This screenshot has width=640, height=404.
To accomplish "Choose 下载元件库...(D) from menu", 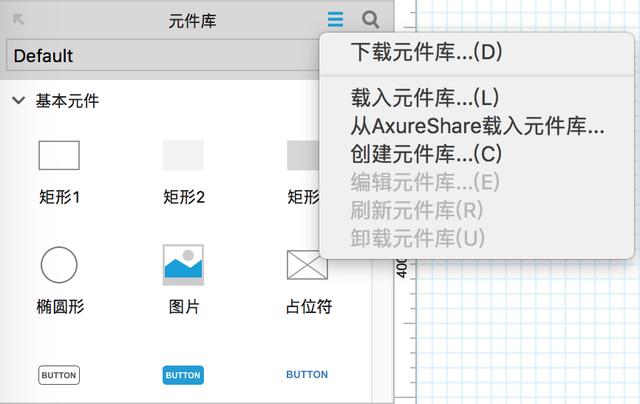I will (477, 52).
